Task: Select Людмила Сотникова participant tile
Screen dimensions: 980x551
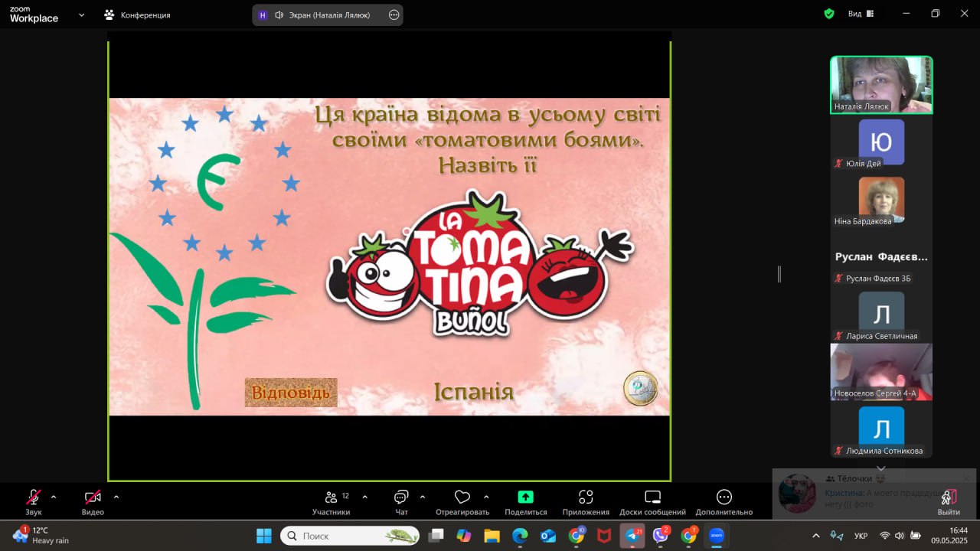Action: click(881, 431)
